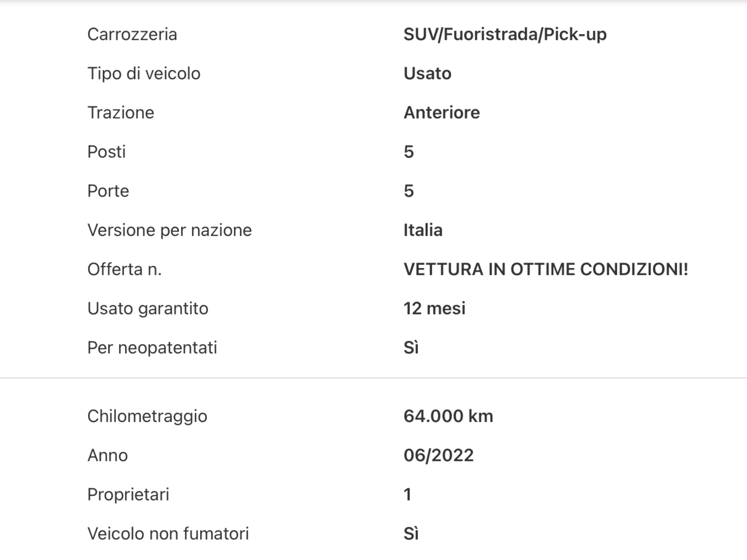
Task: Click the Per neopatentati label
Action: (x=152, y=348)
